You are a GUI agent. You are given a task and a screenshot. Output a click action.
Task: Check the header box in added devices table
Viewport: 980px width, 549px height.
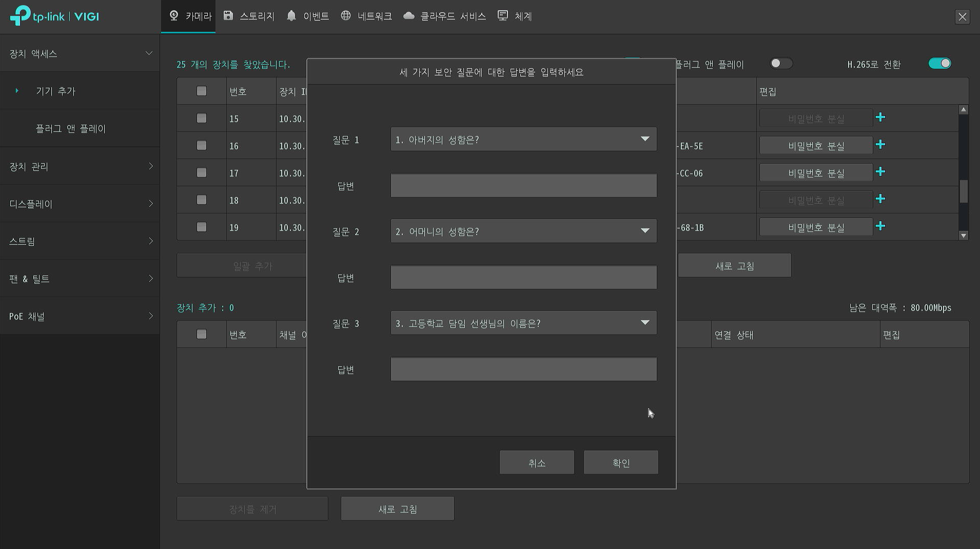(202, 334)
